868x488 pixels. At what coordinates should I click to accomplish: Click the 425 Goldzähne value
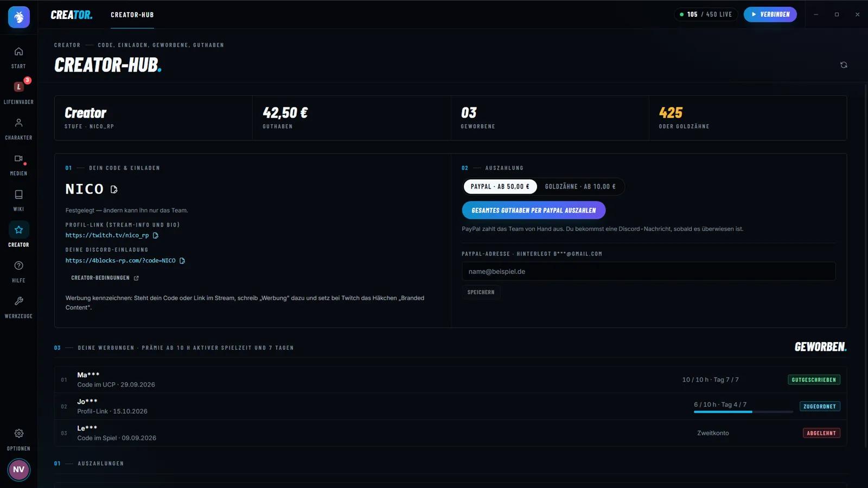[x=671, y=113]
